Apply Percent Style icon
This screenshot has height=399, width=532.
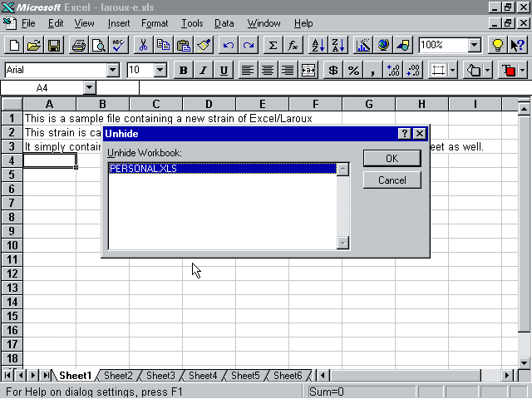click(352, 70)
